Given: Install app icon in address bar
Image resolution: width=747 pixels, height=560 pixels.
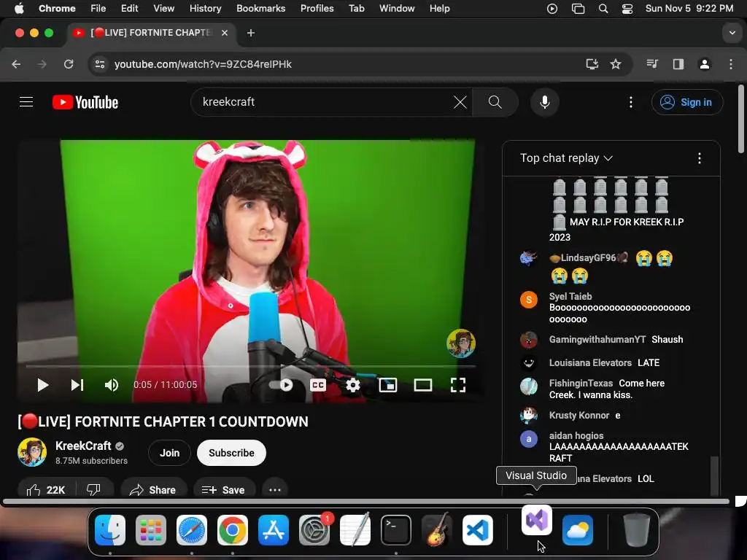Looking at the screenshot, I should 592,64.
